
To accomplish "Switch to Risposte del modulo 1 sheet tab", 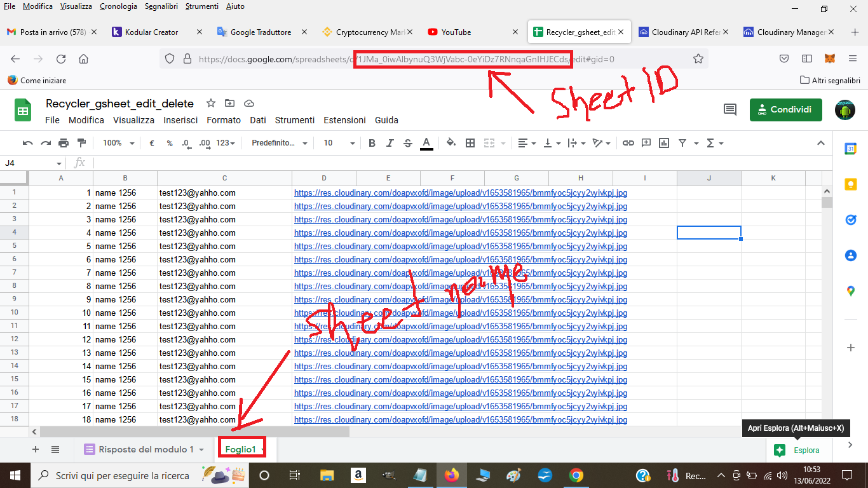I will (146, 449).
